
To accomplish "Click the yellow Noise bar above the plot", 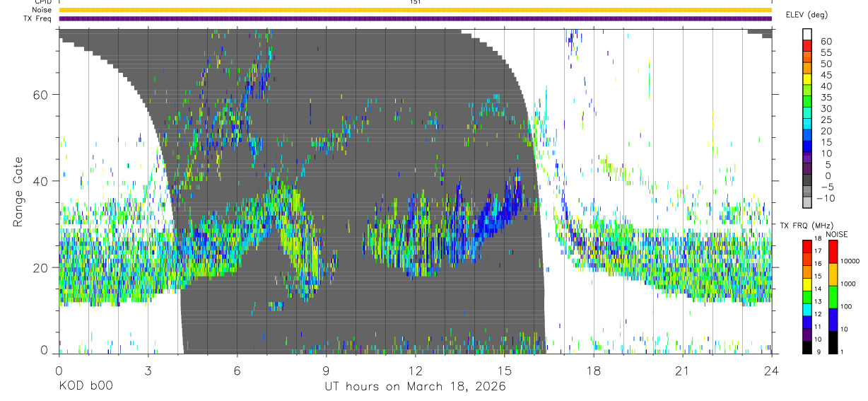I will click(x=415, y=11).
